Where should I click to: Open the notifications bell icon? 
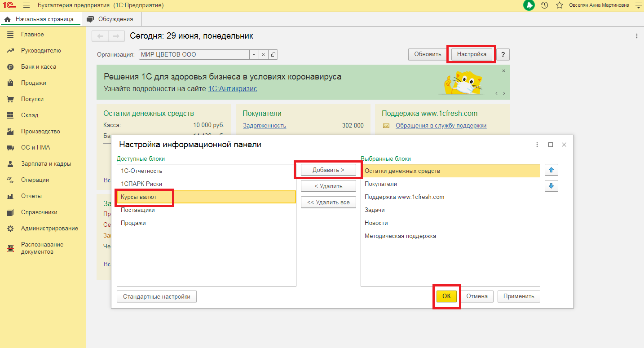coord(529,5)
